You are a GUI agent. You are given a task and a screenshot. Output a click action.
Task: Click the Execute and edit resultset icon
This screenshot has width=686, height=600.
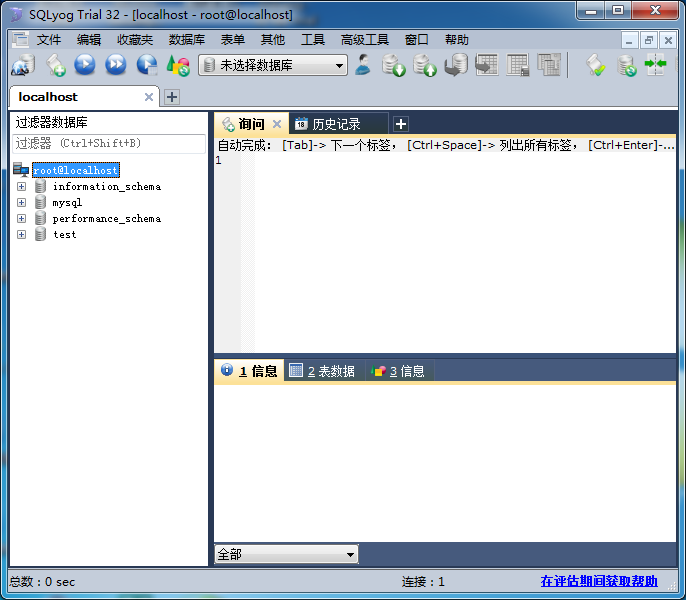tap(147, 65)
